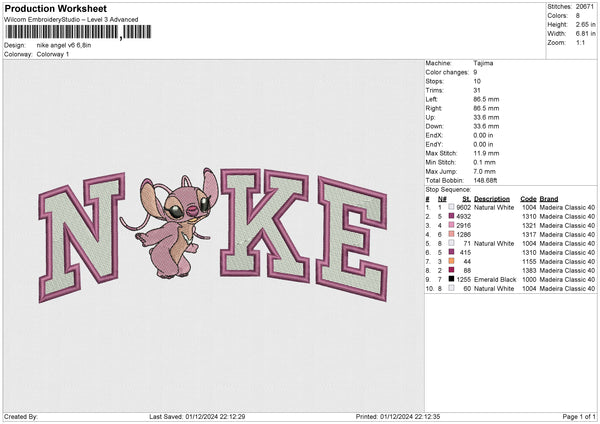Click the embroidered letter K in the design
The image size is (600, 424).
coord(264,225)
